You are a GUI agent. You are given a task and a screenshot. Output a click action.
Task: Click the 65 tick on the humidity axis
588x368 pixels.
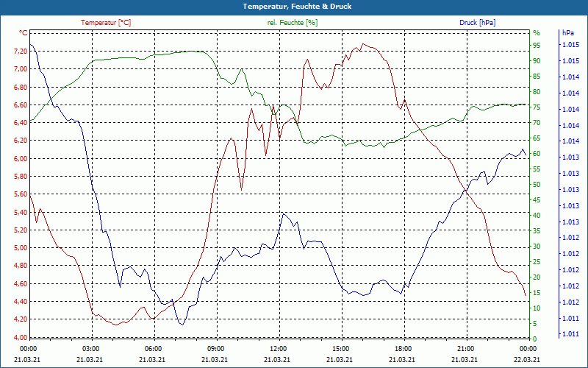click(x=537, y=138)
